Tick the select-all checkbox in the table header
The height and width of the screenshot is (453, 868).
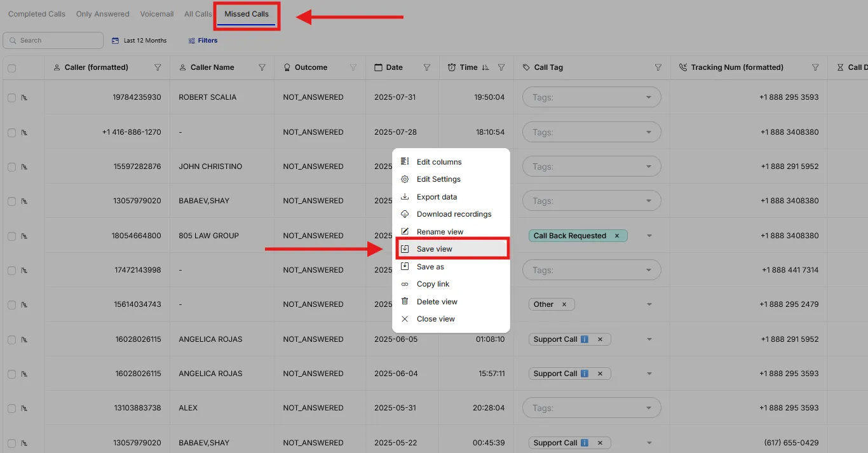pyautogui.click(x=11, y=68)
